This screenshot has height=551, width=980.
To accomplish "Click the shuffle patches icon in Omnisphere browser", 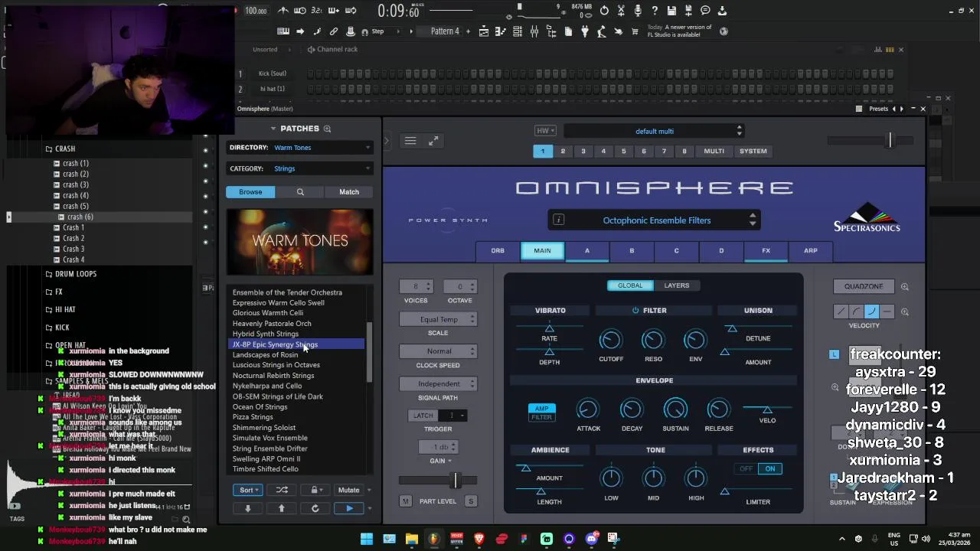I will click(282, 490).
